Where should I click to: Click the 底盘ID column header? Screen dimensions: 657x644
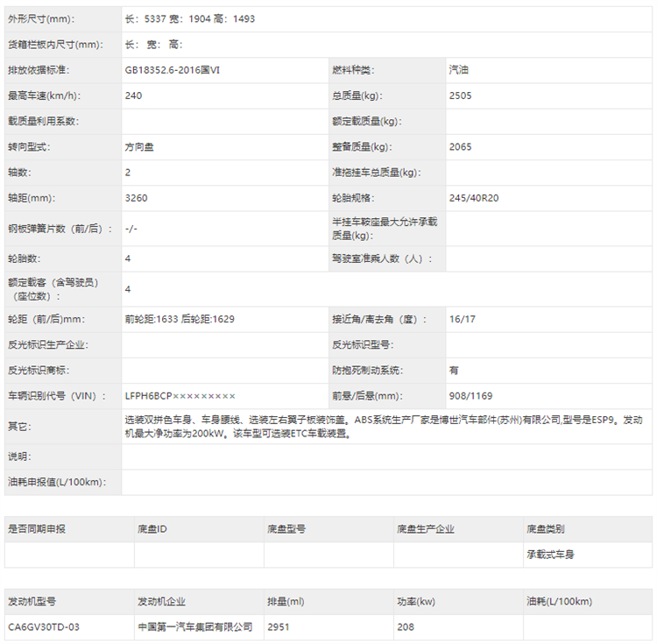[152, 529]
